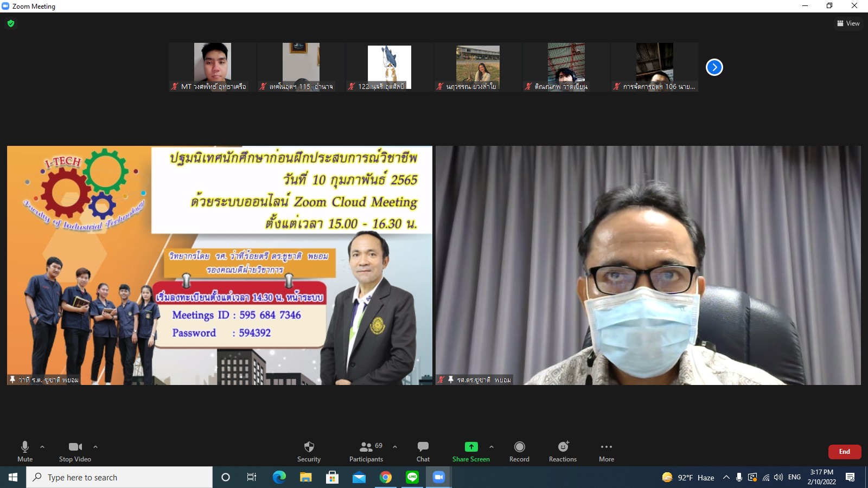
Task: Show hidden system tray icons
Action: 726,477
